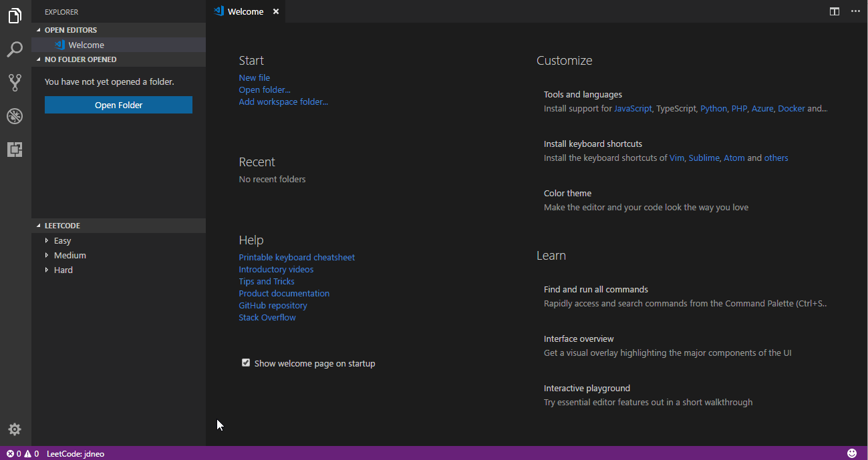Open the Extensions view icon
868x460 pixels.
click(15, 150)
